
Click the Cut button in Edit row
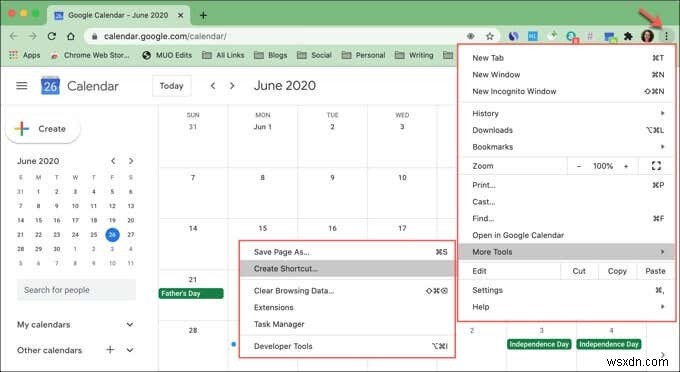pyautogui.click(x=579, y=271)
